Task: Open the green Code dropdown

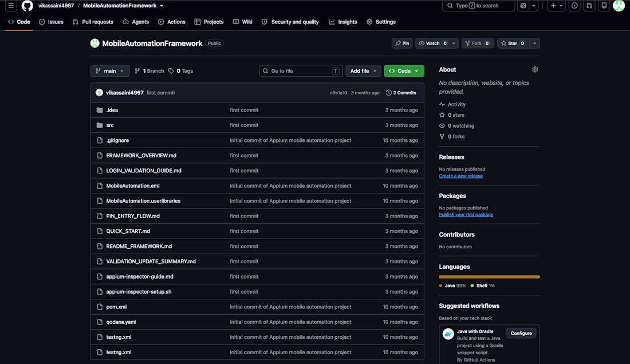Action: 404,71
